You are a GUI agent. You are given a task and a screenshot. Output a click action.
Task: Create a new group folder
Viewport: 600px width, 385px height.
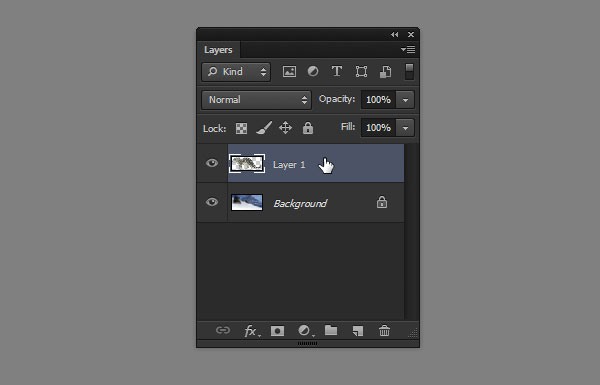tap(331, 330)
